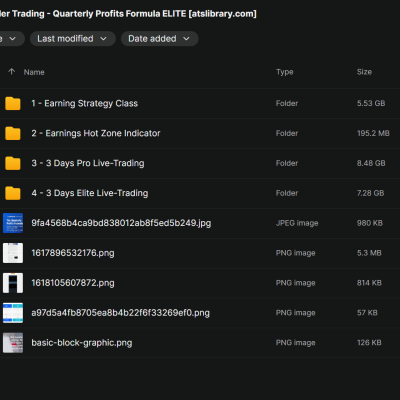Select file name 1618105607872.png

tap(73, 283)
